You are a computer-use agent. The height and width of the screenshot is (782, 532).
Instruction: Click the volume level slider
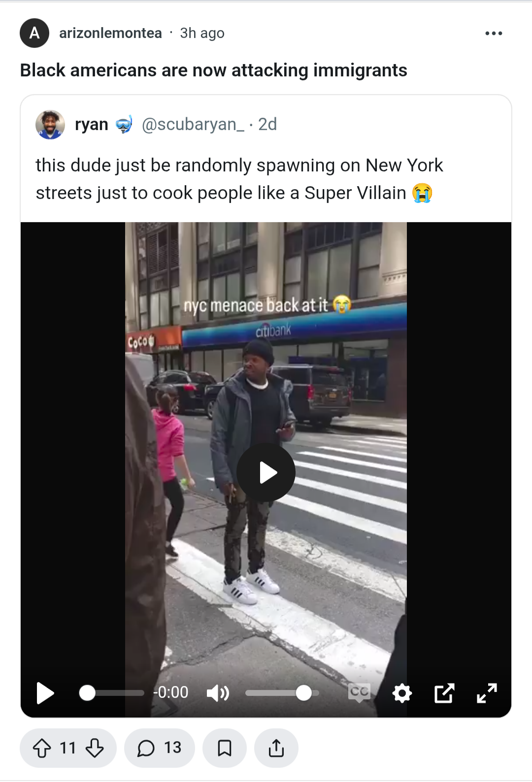coord(282,693)
